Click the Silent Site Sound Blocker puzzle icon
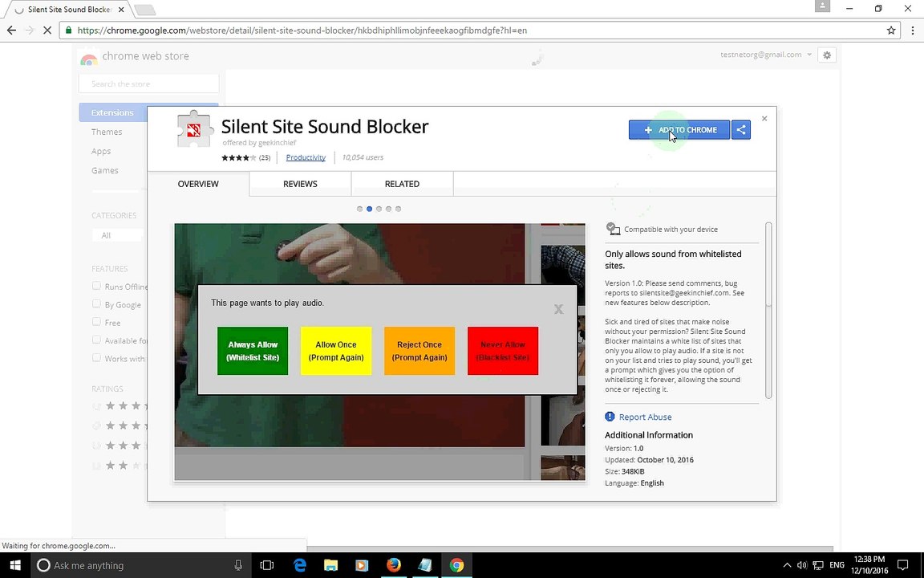This screenshot has width=924, height=578. click(x=194, y=128)
